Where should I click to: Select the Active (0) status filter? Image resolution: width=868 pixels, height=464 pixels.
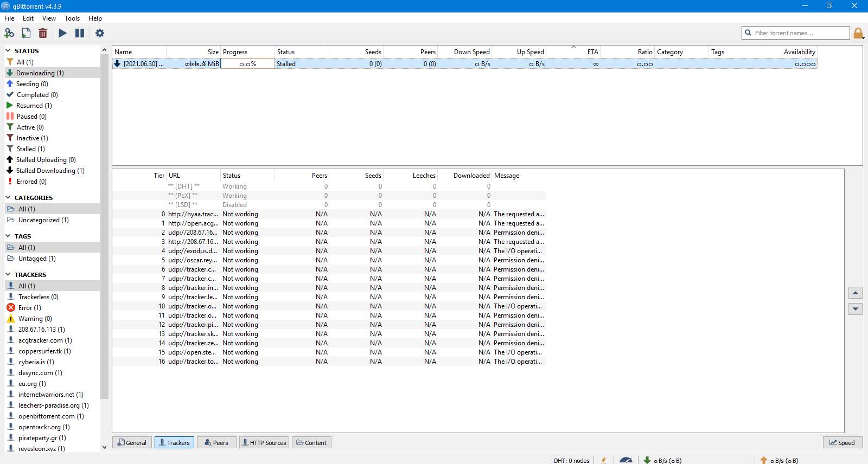52,127
